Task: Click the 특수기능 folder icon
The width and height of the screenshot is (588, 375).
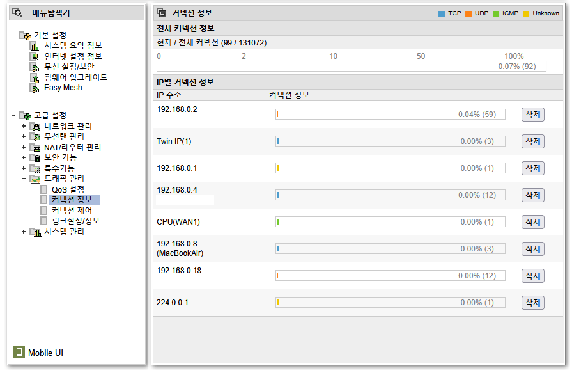Action: pos(35,168)
